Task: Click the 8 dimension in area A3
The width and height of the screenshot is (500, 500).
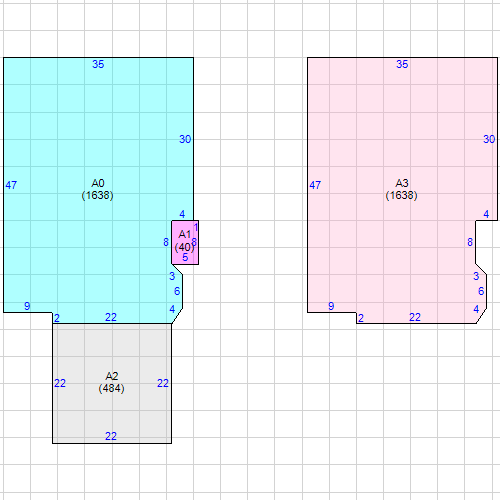Action: (470, 242)
